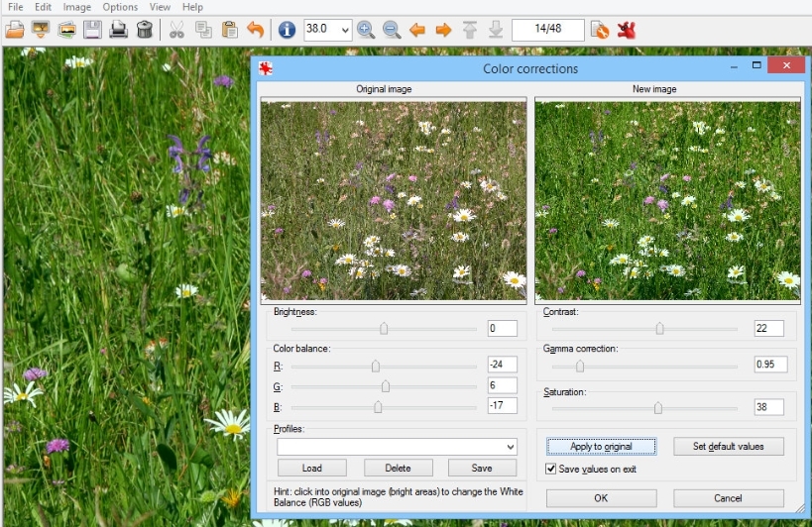Screen dimensions: 812x527
Task: Click the Gamma correction slider handle
Action: [x=580, y=367]
